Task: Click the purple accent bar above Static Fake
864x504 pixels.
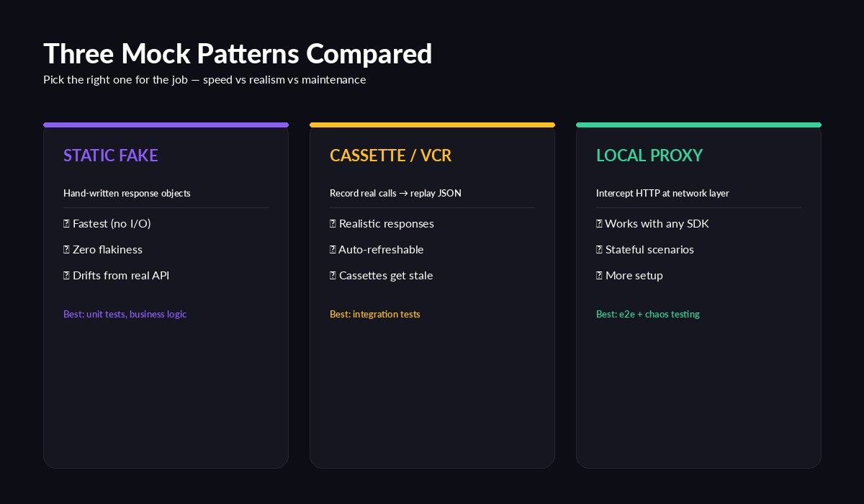Action: (x=166, y=125)
